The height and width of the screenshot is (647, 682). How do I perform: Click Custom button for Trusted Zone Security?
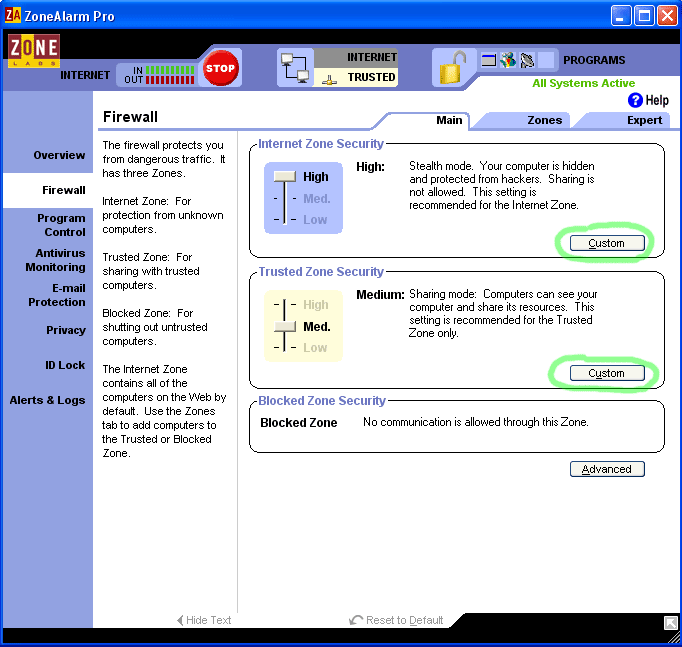click(x=606, y=373)
